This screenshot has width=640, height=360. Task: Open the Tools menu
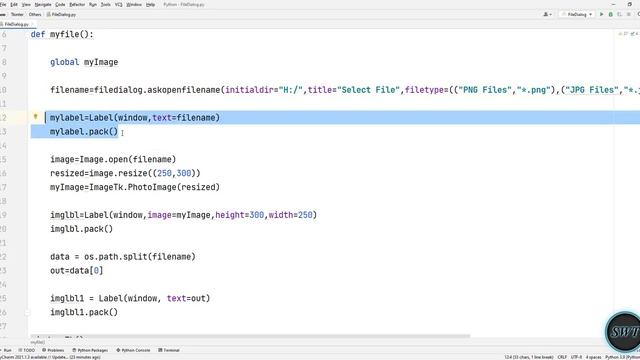[106, 4]
